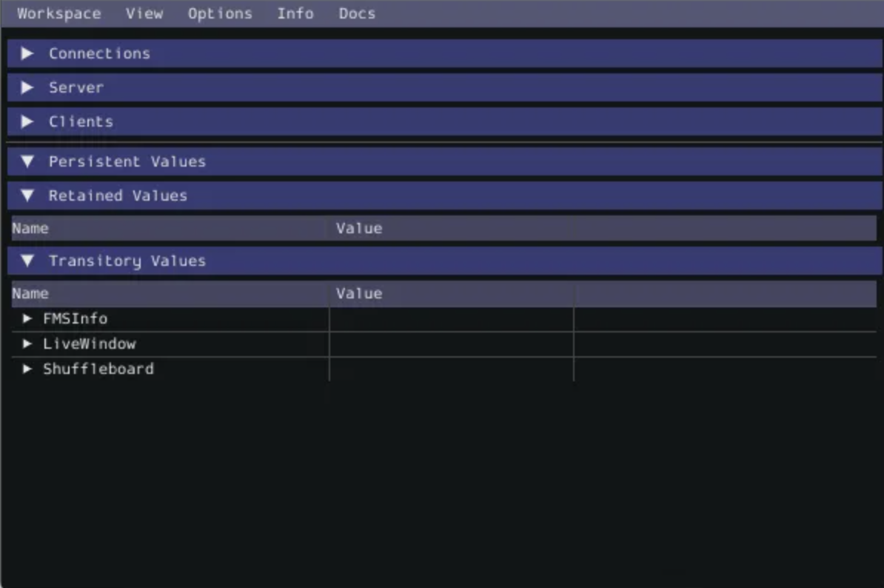
Task: Open the View menu
Action: (x=144, y=13)
